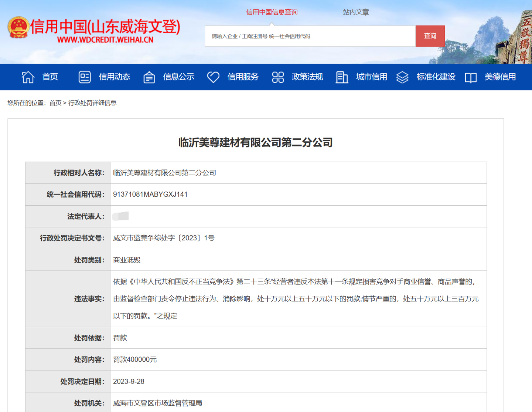Click the credit code 91371081MABYGXJ141
The height and width of the screenshot is (412, 532).
pos(150,194)
